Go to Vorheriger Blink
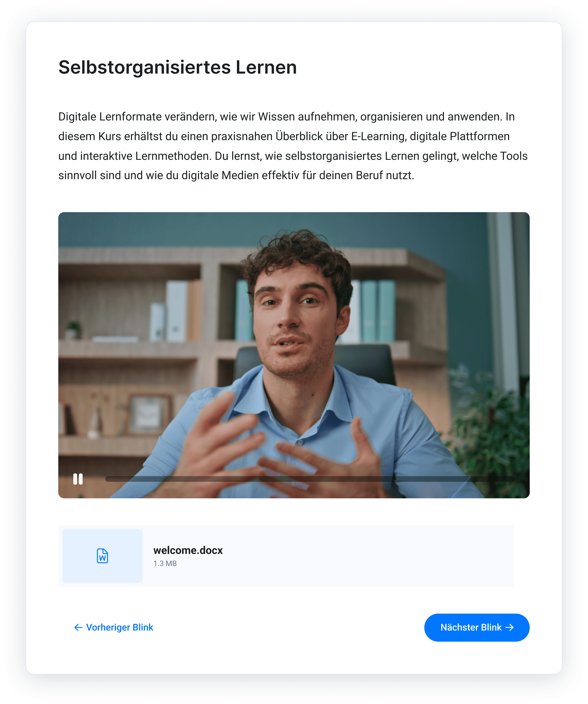 (114, 627)
